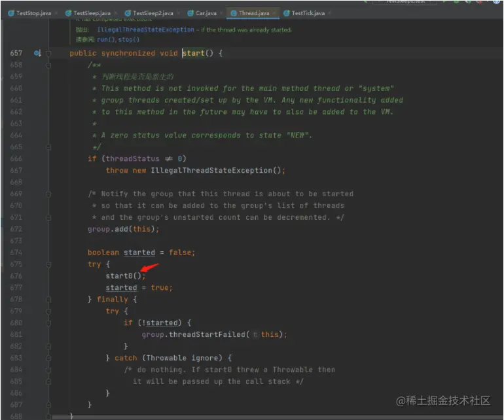The image size is (504, 420).
Task: Click the start0() method call
Action: point(124,276)
